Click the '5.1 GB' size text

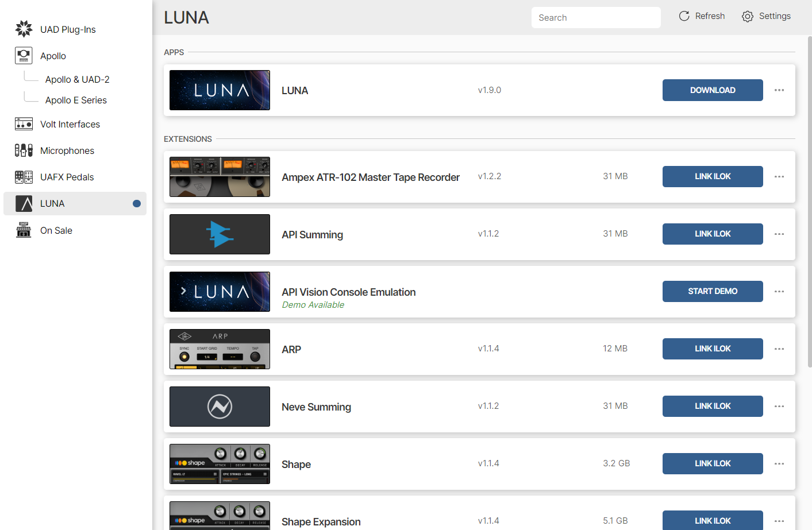615,521
